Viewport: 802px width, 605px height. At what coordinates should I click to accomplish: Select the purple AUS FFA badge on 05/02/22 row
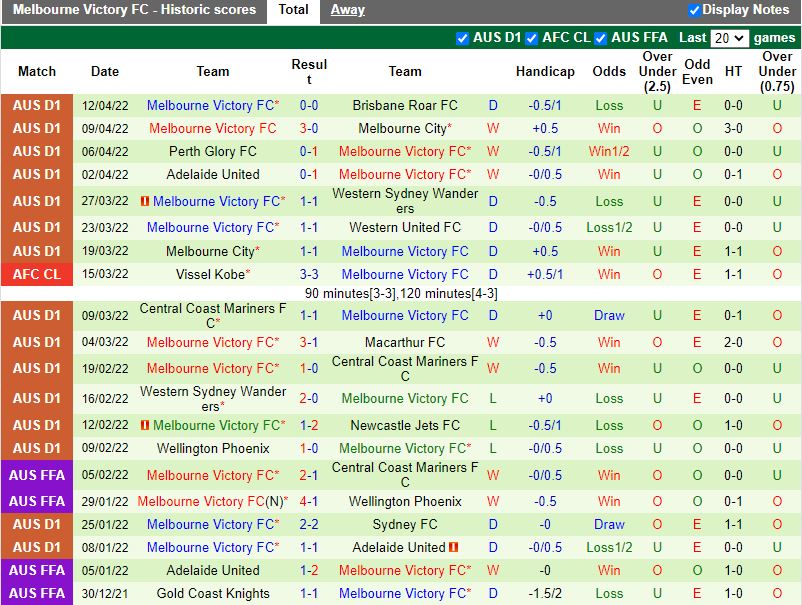[37, 477]
